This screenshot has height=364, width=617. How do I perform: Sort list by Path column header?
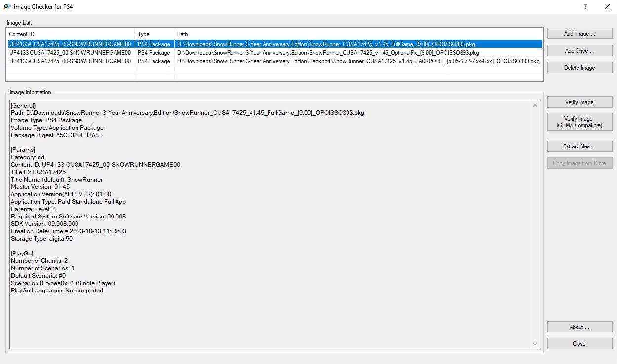pyautogui.click(x=358, y=34)
